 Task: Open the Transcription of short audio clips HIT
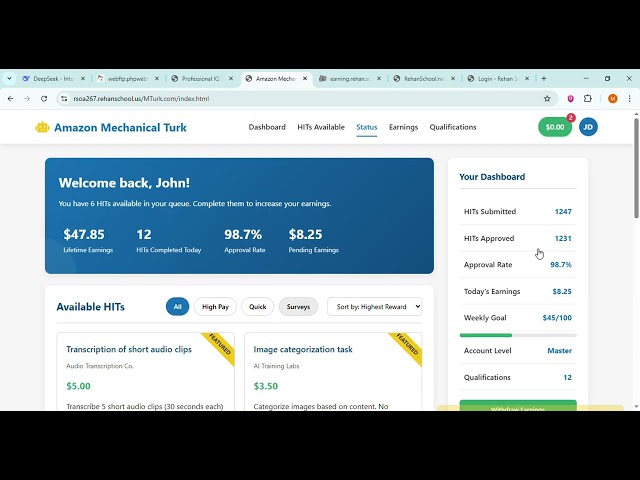(x=129, y=349)
